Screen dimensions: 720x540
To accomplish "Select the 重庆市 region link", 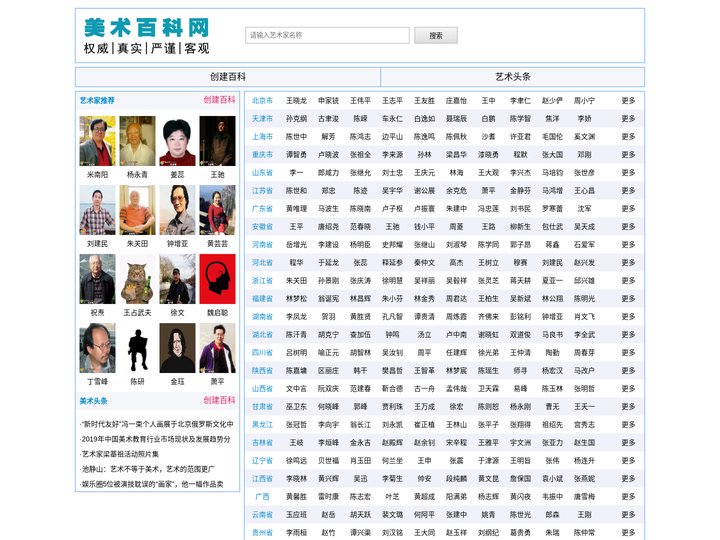I will coord(262,155).
